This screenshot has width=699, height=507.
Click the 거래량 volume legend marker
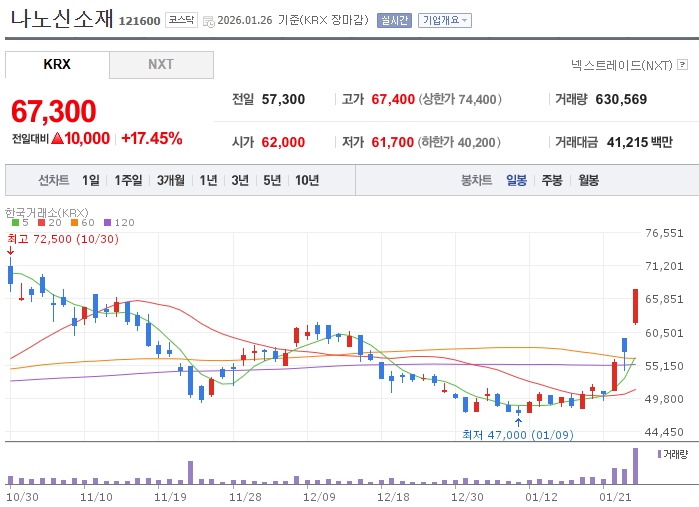pyautogui.click(x=659, y=454)
